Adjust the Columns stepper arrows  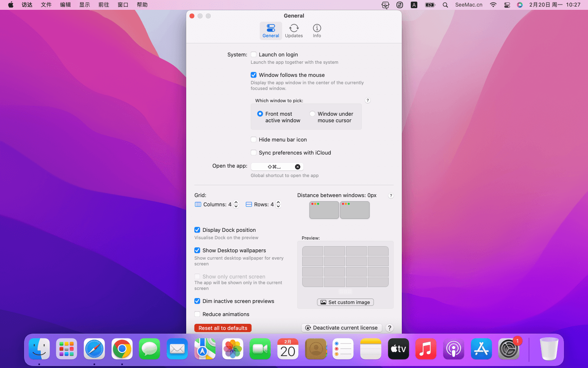tap(236, 204)
